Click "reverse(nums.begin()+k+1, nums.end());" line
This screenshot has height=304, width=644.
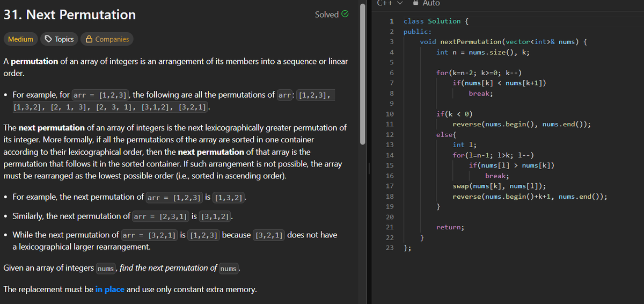click(x=530, y=197)
